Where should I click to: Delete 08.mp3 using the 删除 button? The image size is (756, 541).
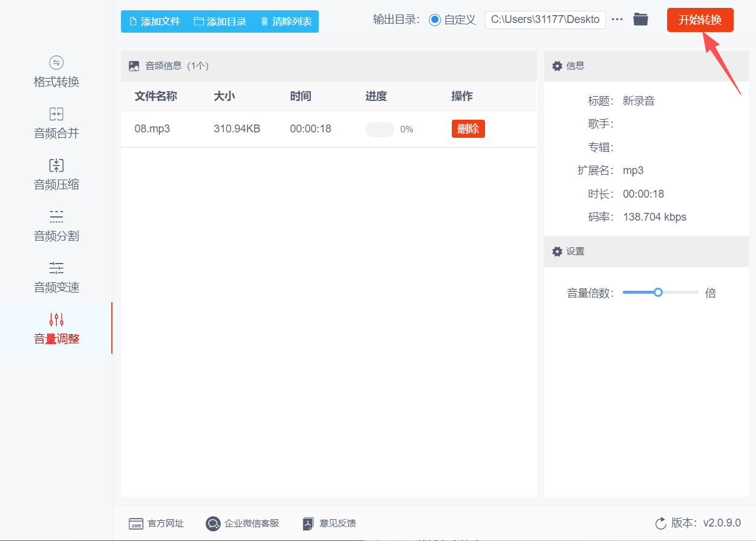(x=468, y=129)
